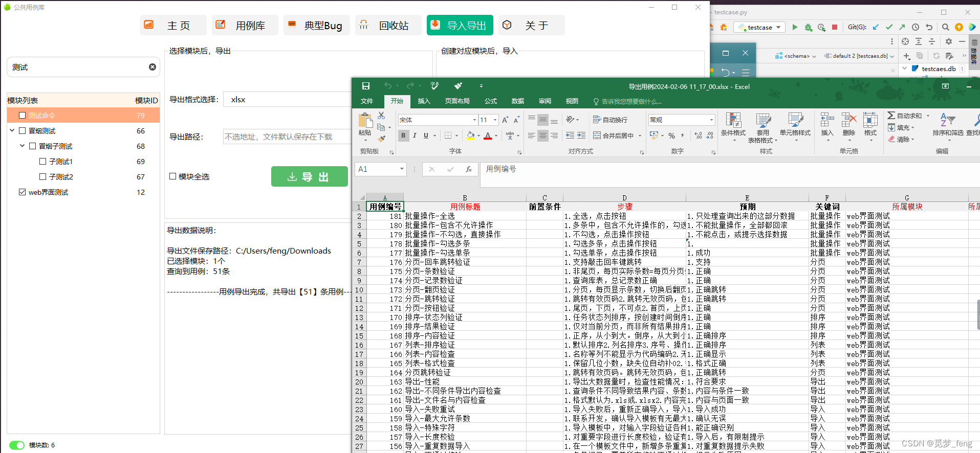
Task: Check the 子测试1 checkbox
Action: 42,162
